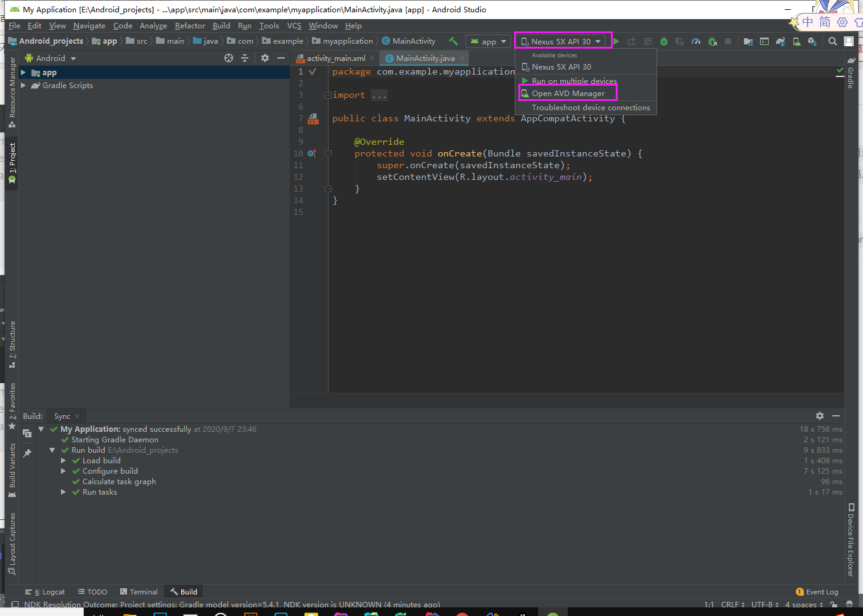Open AVD Manager toolbar icon
This screenshot has width=863, height=616.
(796, 41)
